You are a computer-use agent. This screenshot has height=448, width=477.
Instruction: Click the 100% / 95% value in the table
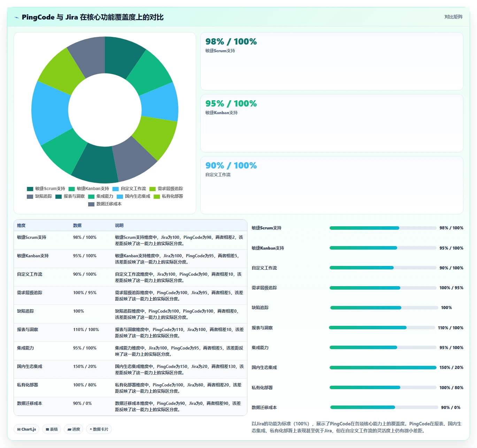pyautogui.click(x=85, y=293)
